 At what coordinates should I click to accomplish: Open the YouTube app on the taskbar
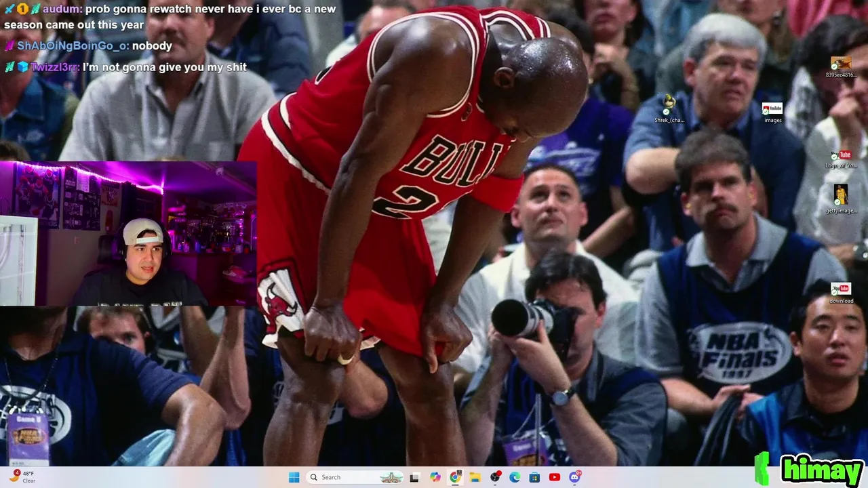(x=555, y=477)
